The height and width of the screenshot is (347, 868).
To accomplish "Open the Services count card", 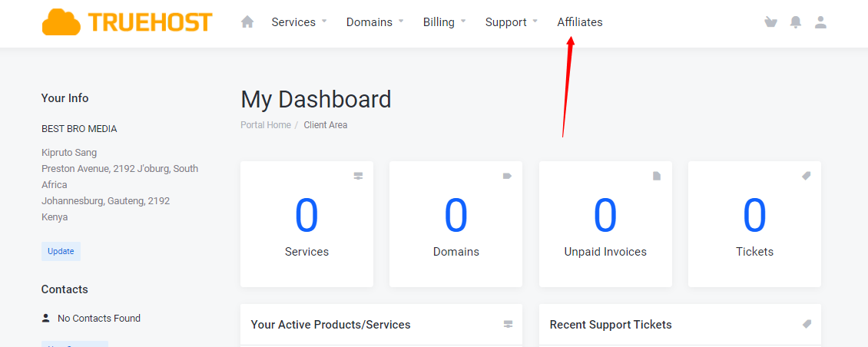I will tap(306, 224).
